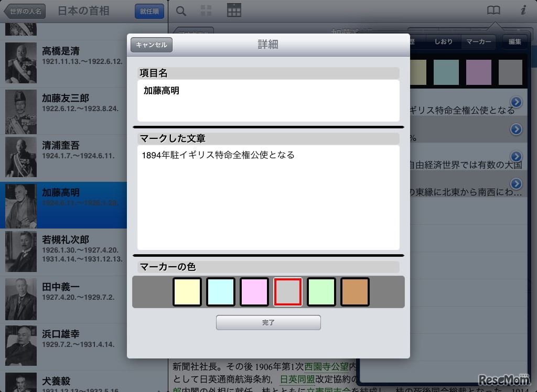The width and height of the screenshot is (537, 392).
Task: Switch to the table grid view icon
Action: (x=234, y=10)
